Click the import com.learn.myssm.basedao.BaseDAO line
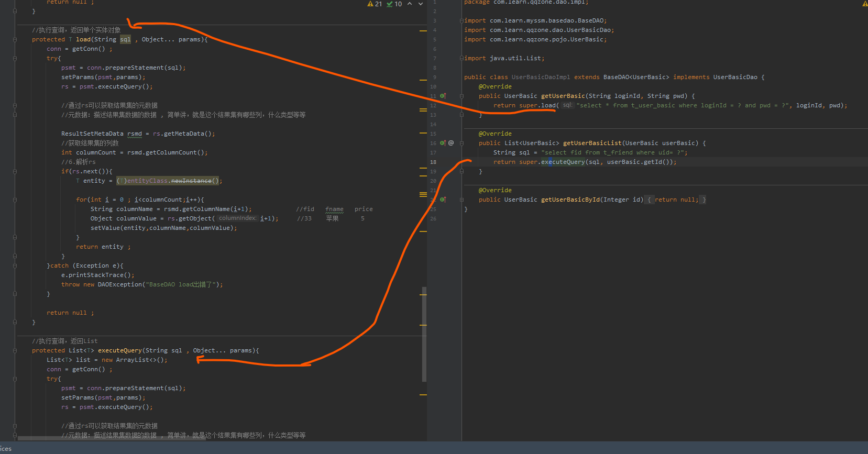This screenshot has width=868, height=454. (x=535, y=20)
